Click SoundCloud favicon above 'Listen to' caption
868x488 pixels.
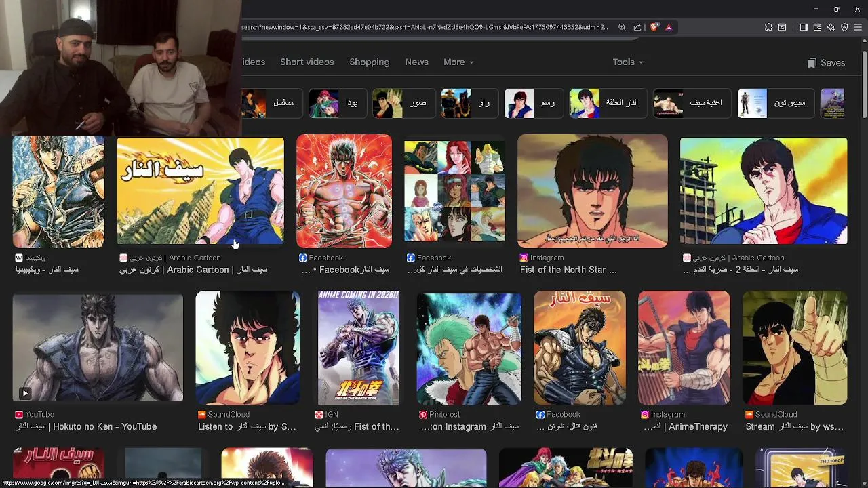click(x=201, y=414)
